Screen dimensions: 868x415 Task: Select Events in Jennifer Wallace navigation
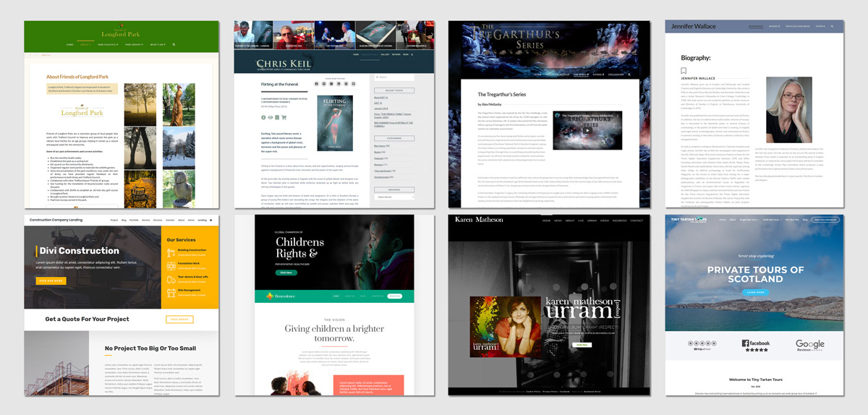820,27
